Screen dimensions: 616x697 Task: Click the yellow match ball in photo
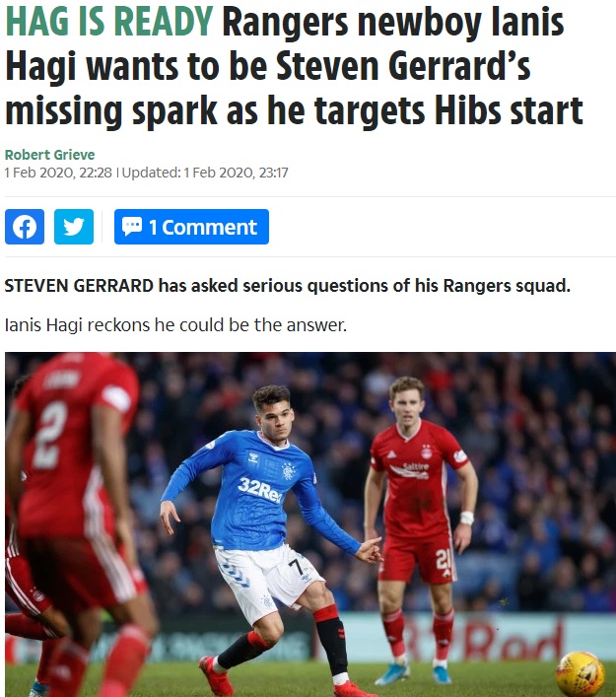coord(580,673)
